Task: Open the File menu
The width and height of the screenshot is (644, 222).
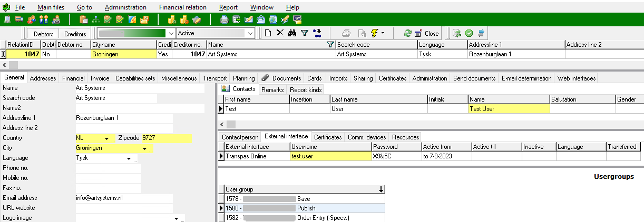Action: (19, 7)
